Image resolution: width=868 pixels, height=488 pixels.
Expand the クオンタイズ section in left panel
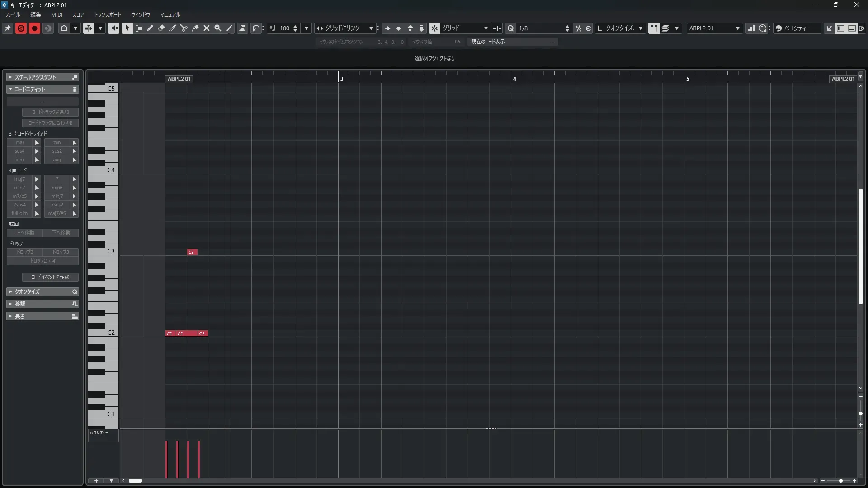[42, 292]
